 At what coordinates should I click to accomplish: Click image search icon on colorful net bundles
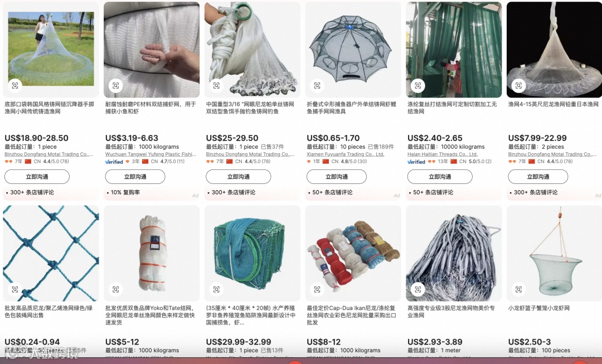[317, 289]
